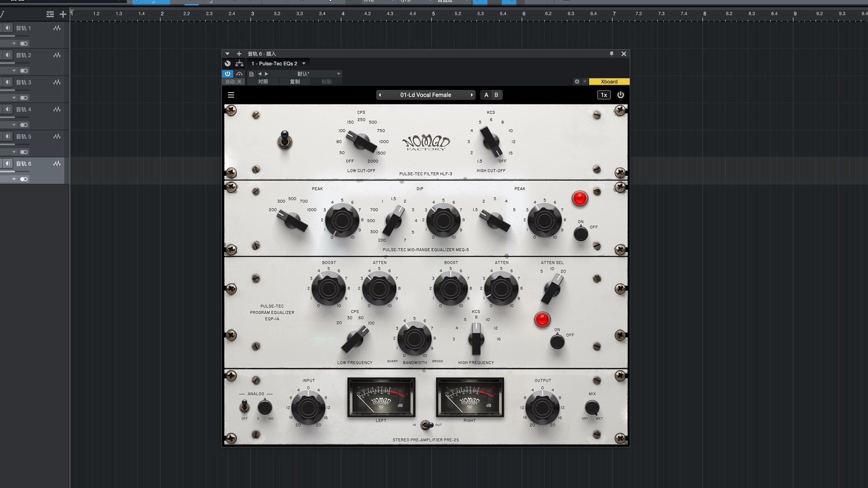Close the plugin insert window

(x=624, y=54)
